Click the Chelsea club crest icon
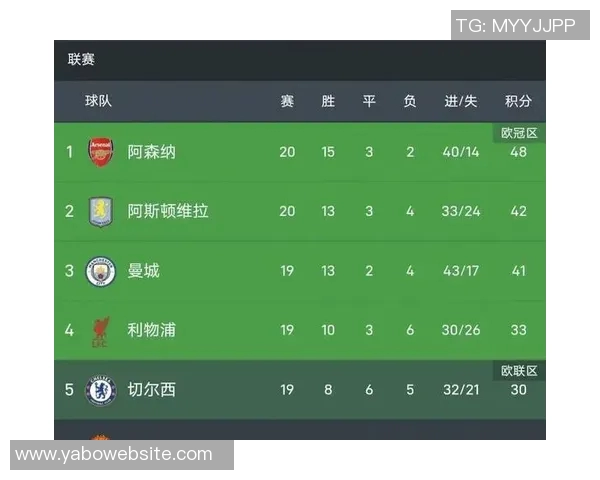 pyautogui.click(x=101, y=389)
